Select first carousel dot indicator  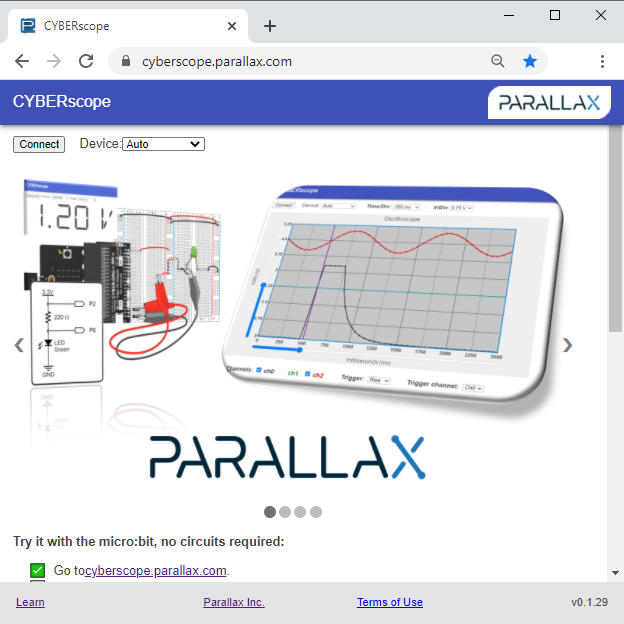coord(270,512)
